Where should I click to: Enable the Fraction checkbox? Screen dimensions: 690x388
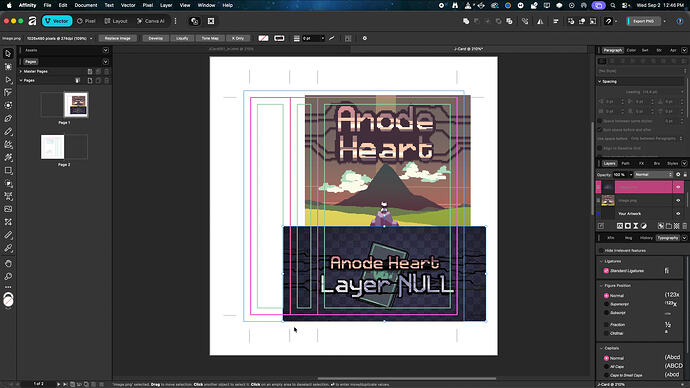click(606, 325)
